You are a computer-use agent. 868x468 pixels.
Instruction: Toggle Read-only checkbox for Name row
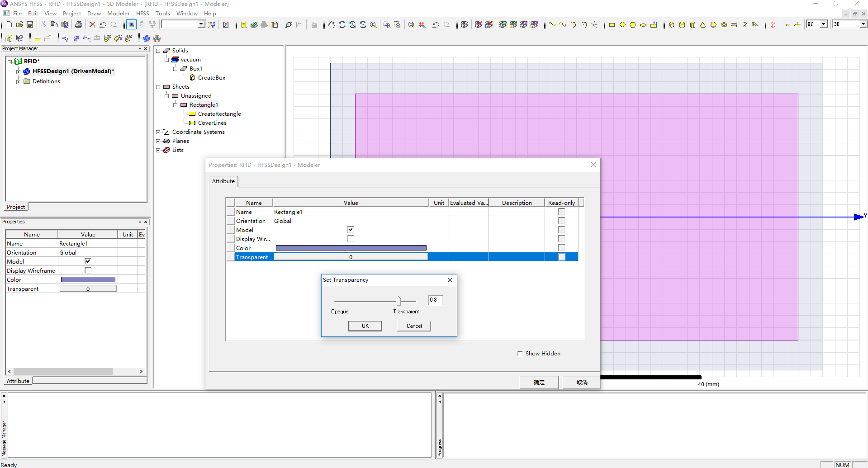click(561, 212)
